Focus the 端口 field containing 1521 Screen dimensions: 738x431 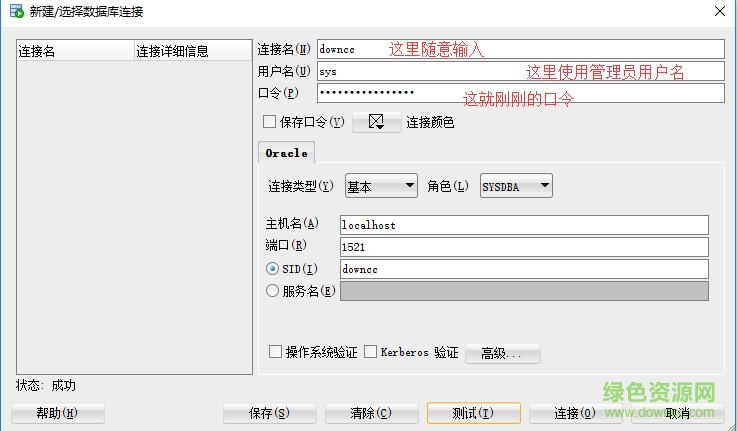tap(524, 247)
